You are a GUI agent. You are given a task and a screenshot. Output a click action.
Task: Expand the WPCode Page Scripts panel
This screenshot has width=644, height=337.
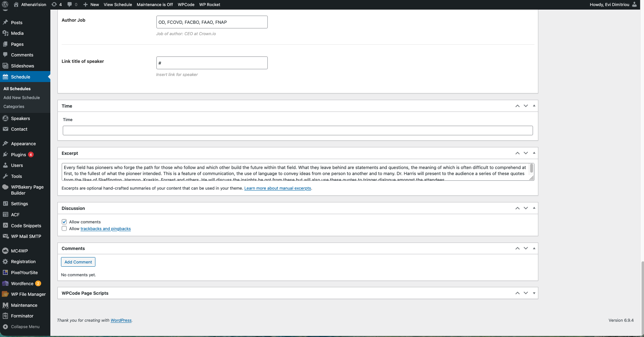coord(534,293)
